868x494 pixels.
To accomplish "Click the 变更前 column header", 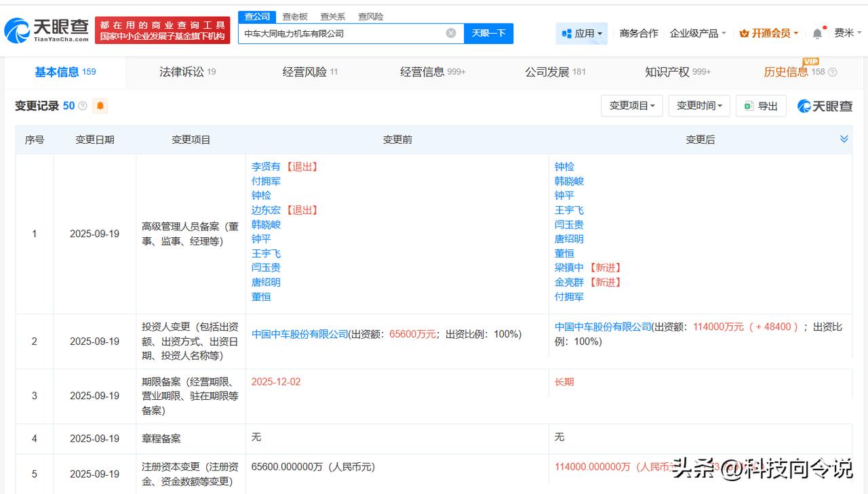I will 397,140.
